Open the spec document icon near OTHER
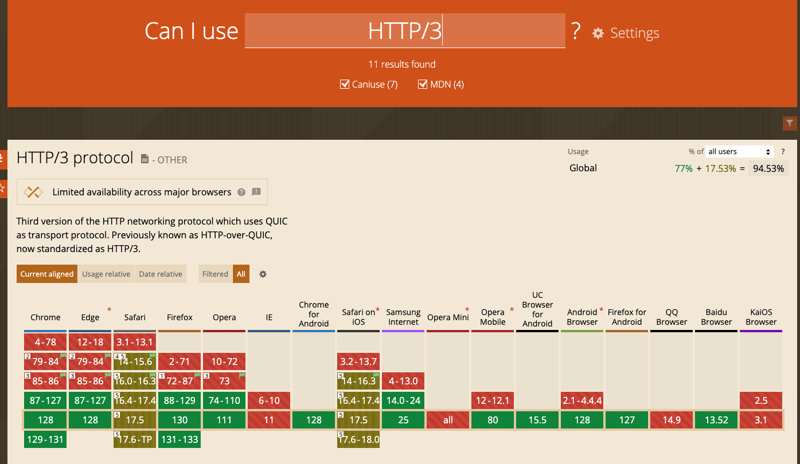 144,159
